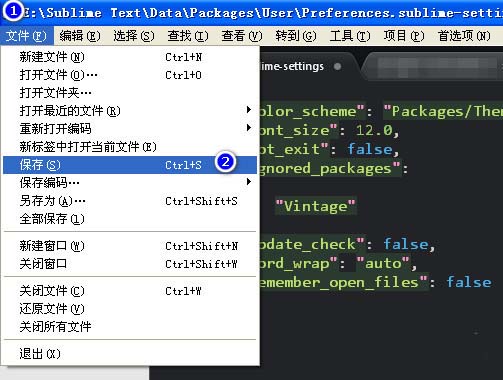
Task: Choose 关闭文件(C) menu entry
Action: (130, 291)
